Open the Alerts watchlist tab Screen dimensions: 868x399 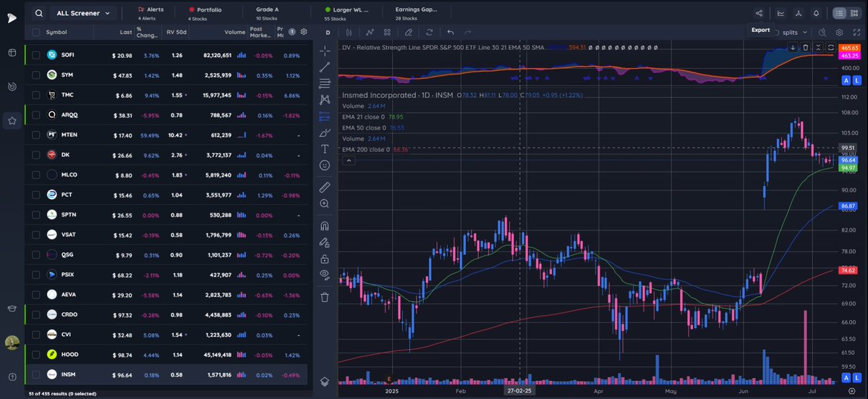click(x=150, y=13)
